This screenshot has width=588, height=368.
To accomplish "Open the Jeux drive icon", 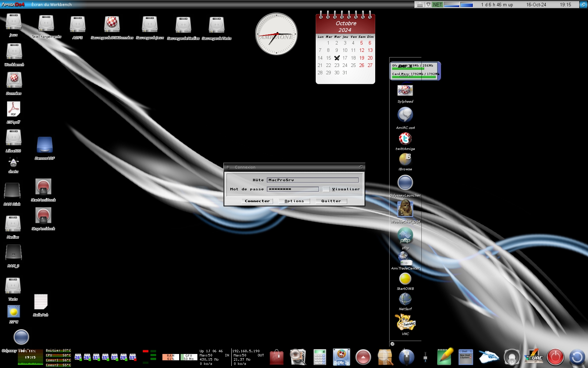I will [x=14, y=22].
